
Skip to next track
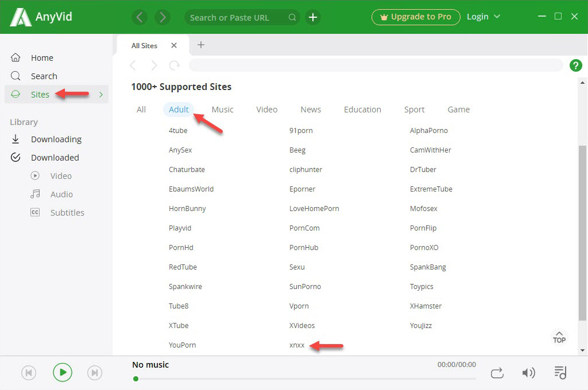(95, 373)
